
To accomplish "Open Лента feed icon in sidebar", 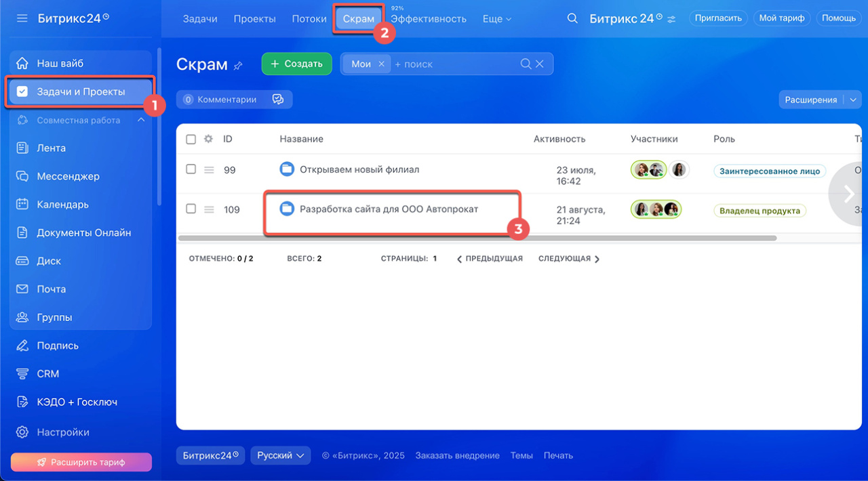I will [22, 148].
